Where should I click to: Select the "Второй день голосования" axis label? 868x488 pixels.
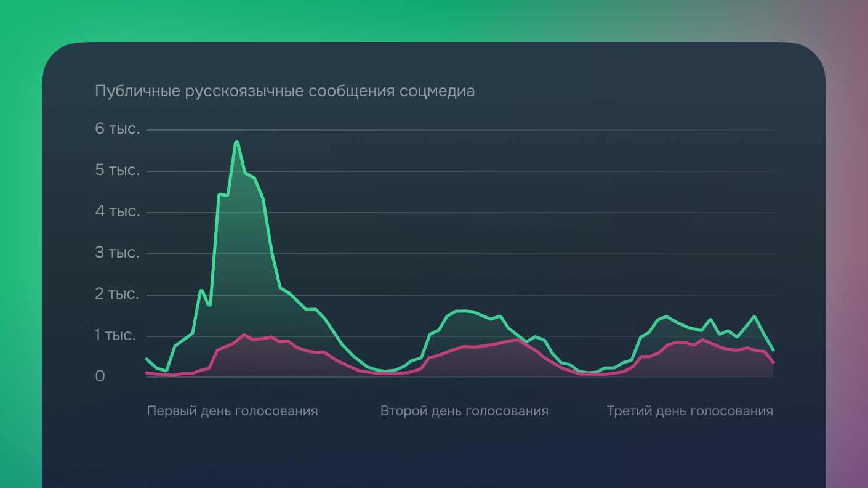click(464, 411)
